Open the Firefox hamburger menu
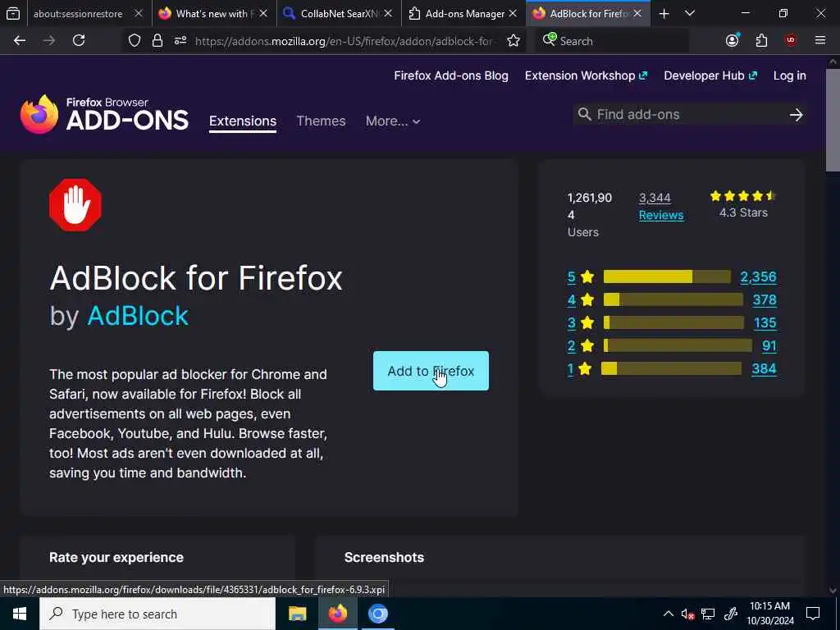The width and height of the screenshot is (840, 630). click(820, 40)
